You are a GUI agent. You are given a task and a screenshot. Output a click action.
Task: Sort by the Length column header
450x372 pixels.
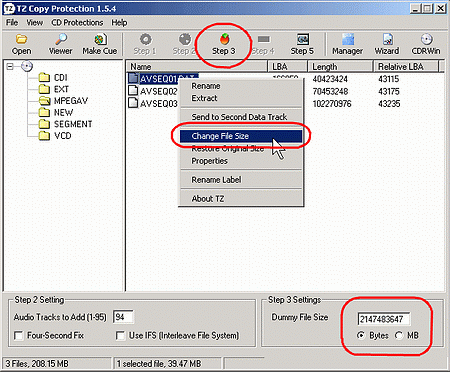click(340, 67)
